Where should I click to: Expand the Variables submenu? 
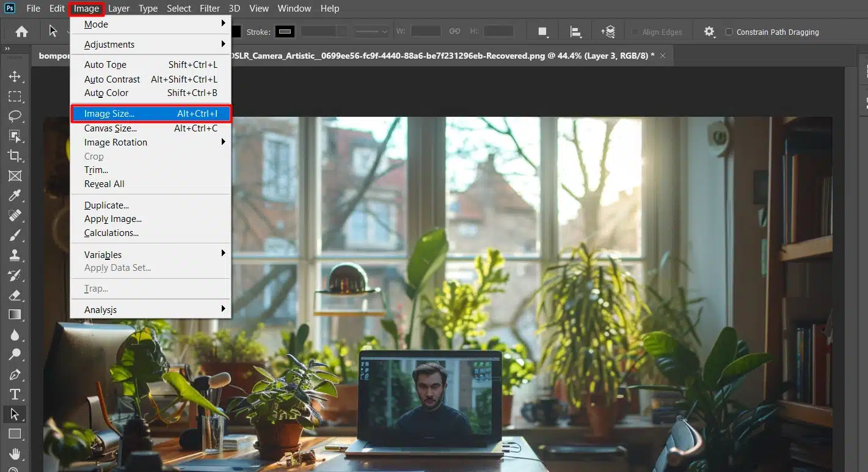coord(150,254)
